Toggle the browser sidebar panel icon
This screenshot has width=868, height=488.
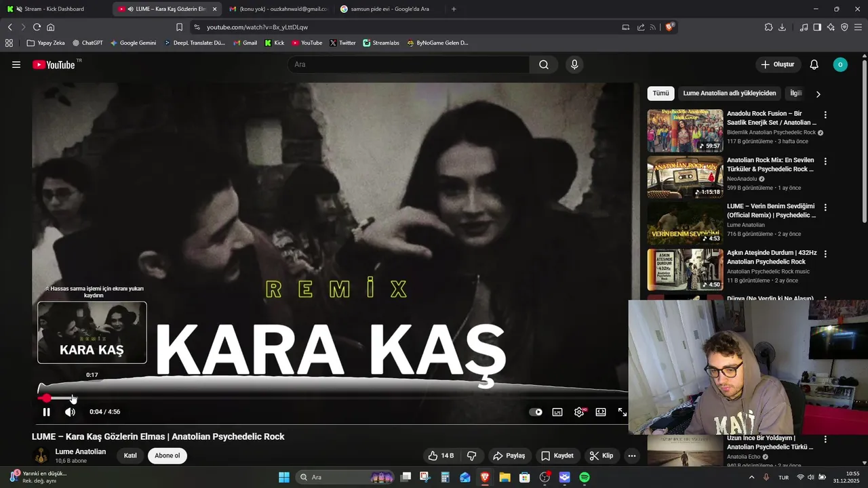click(x=817, y=27)
